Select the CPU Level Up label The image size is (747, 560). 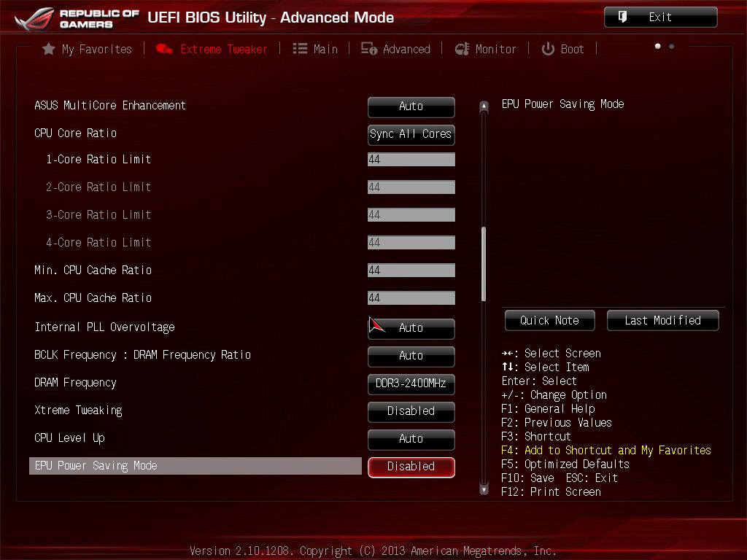point(69,437)
